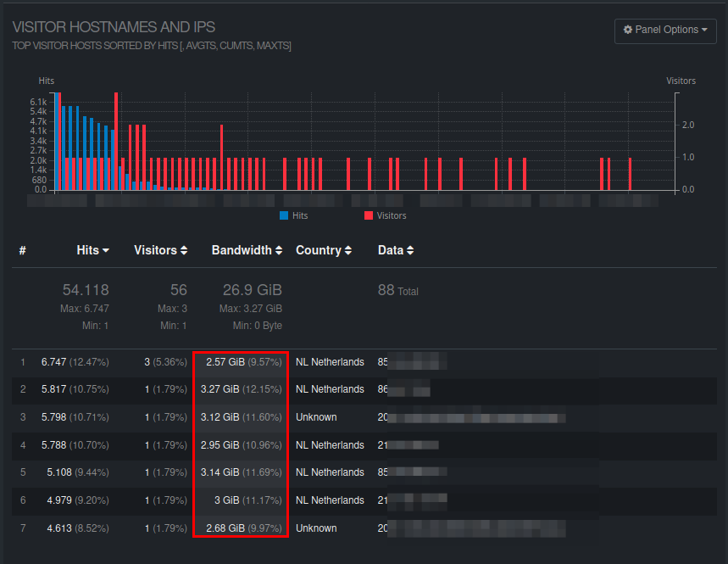Click the sort arrows icon beside Visitors header
Viewport: 728px width, 564px height.
[x=182, y=250]
